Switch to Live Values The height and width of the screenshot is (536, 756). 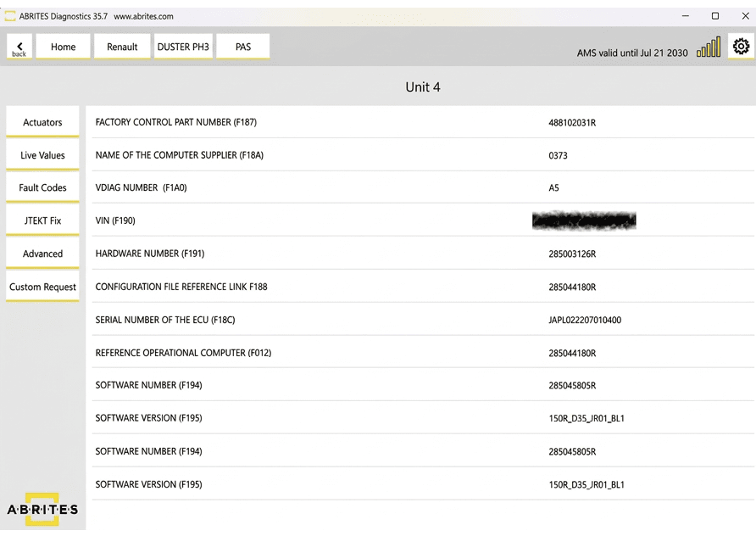click(x=42, y=155)
